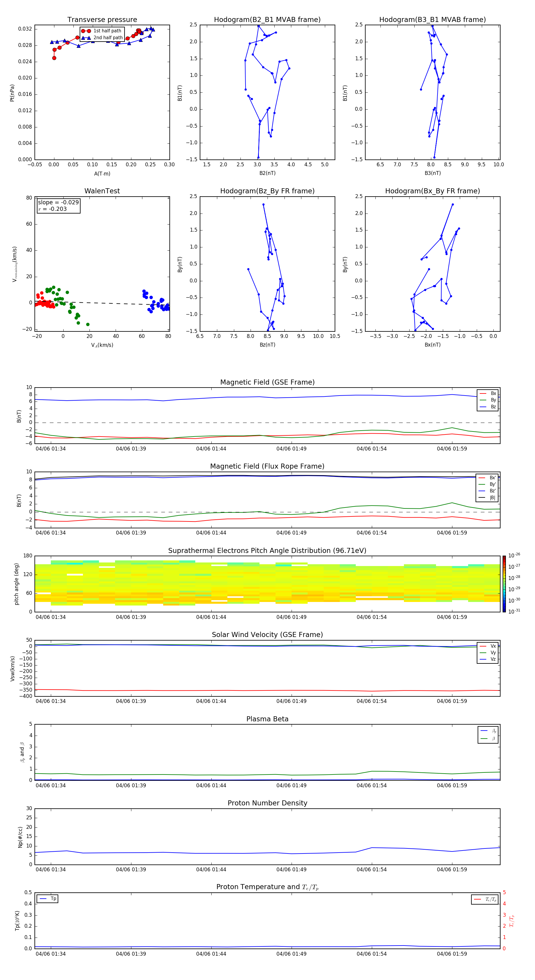Click the 'Hodogram(Bx_By FR frame)' title
The width and height of the screenshot is (535, 980).
click(432, 191)
